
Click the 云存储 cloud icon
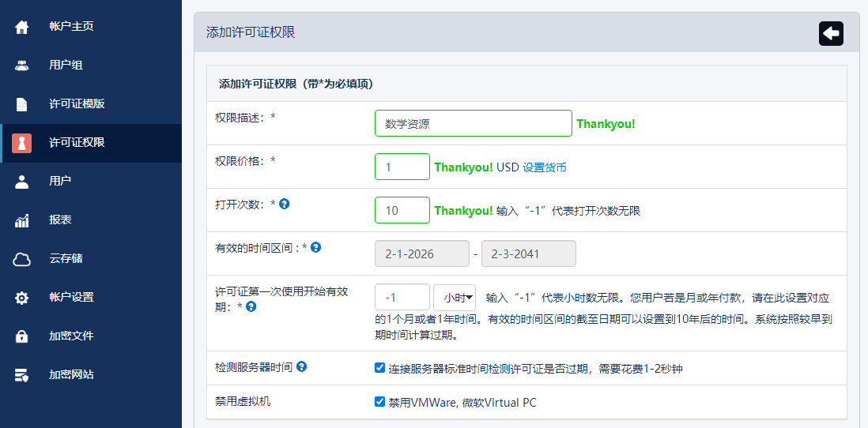22,259
